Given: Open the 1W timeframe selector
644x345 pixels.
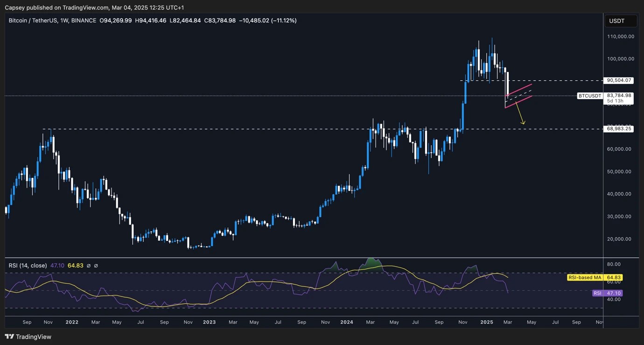Looking at the screenshot, I should [x=63, y=20].
